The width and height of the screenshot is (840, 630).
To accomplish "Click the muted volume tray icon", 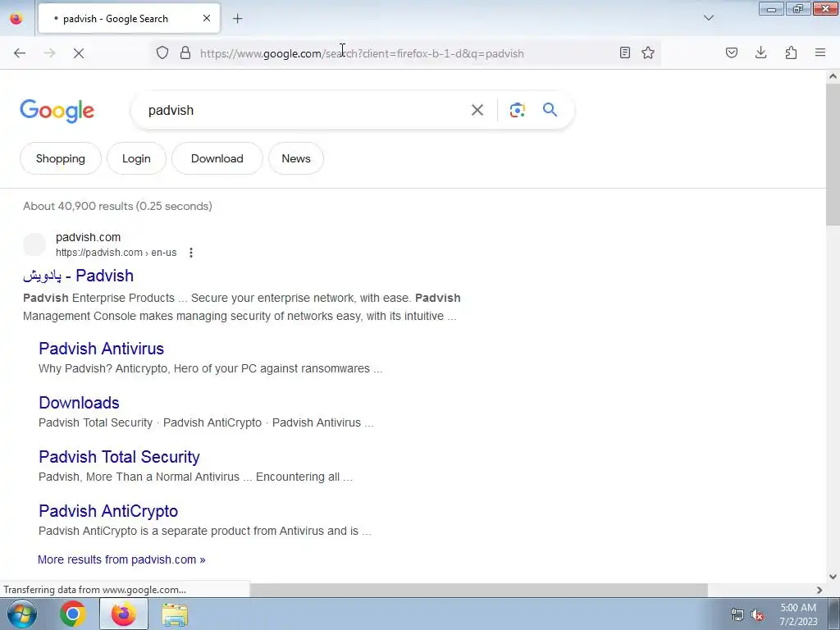I will 757,615.
